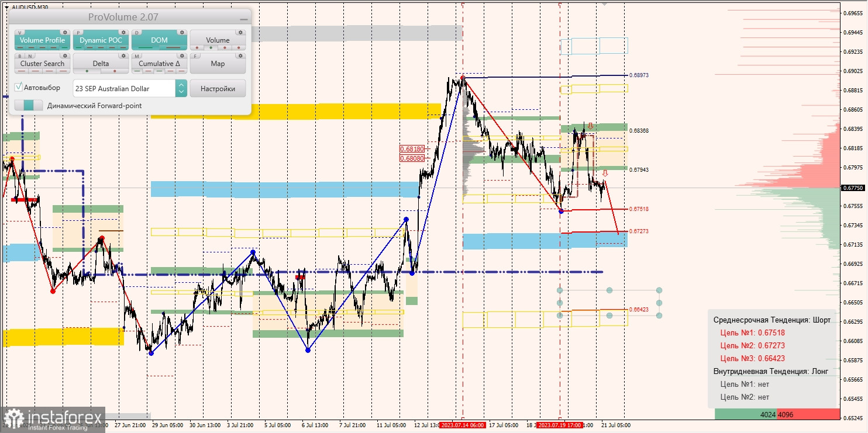Click the 0.67518 level label on chart
The image size is (868, 433).
point(639,209)
